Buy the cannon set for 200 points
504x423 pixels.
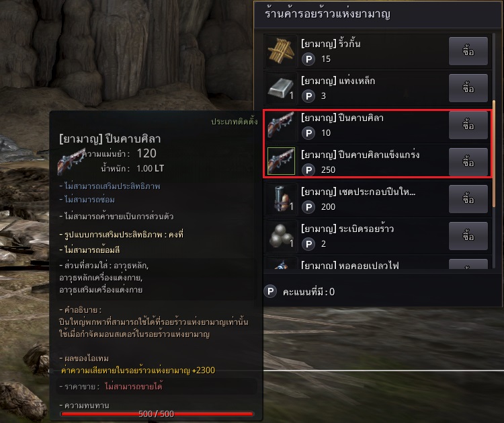[x=468, y=199]
